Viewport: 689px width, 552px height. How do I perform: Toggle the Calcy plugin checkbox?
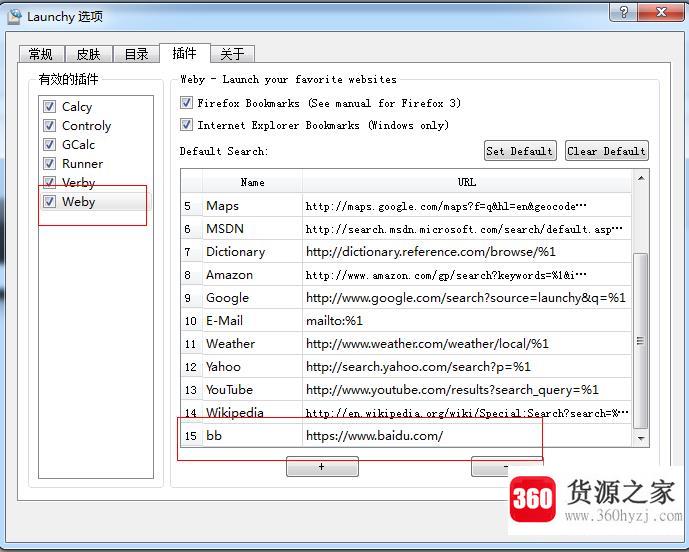(x=49, y=106)
